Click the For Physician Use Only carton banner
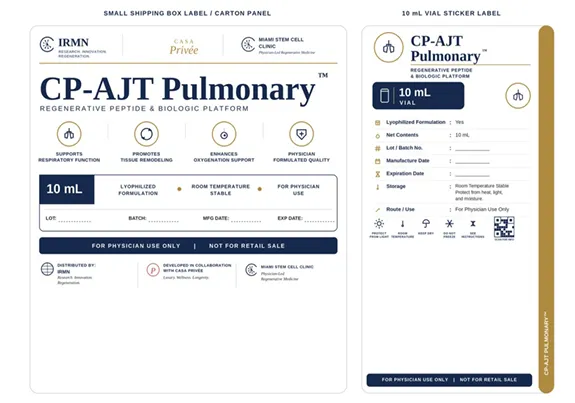This screenshot has height=403, width=575. tap(188, 246)
